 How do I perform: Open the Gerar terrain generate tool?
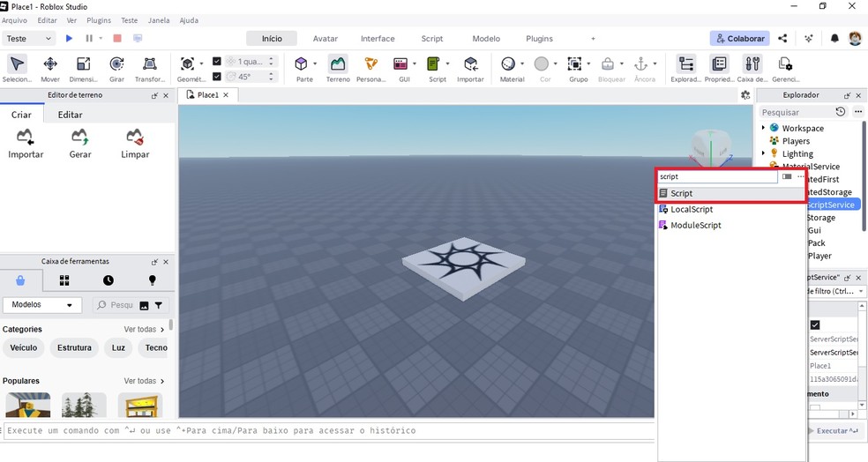80,144
